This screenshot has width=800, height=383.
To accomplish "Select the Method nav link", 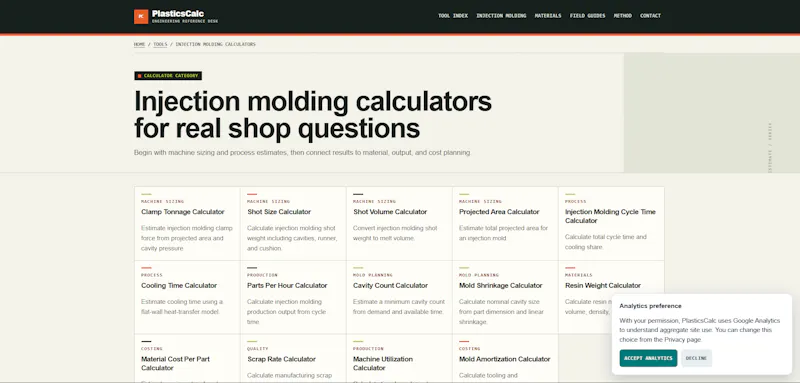I will tap(622, 16).
